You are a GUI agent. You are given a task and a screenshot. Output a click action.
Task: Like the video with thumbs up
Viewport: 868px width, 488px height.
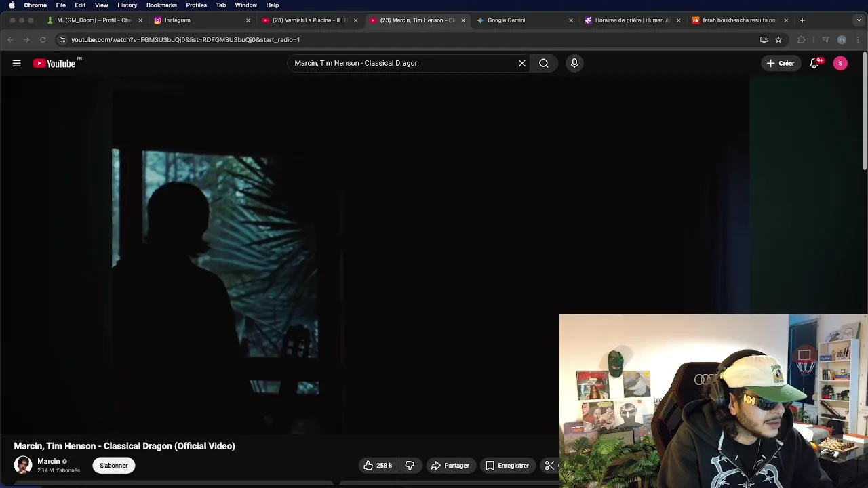368,466
